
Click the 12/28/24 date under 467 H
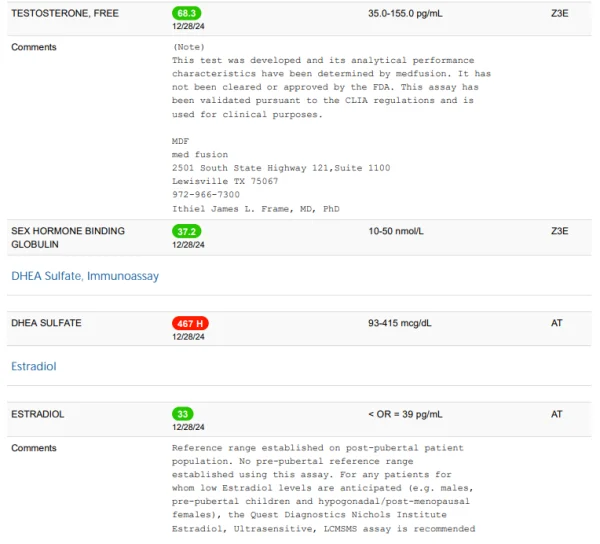coord(188,337)
